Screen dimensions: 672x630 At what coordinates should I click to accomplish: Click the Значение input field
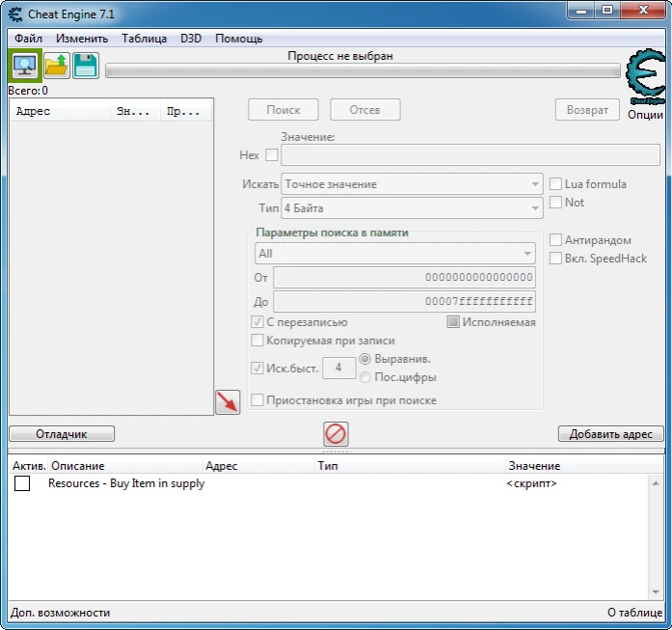[470, 155]
